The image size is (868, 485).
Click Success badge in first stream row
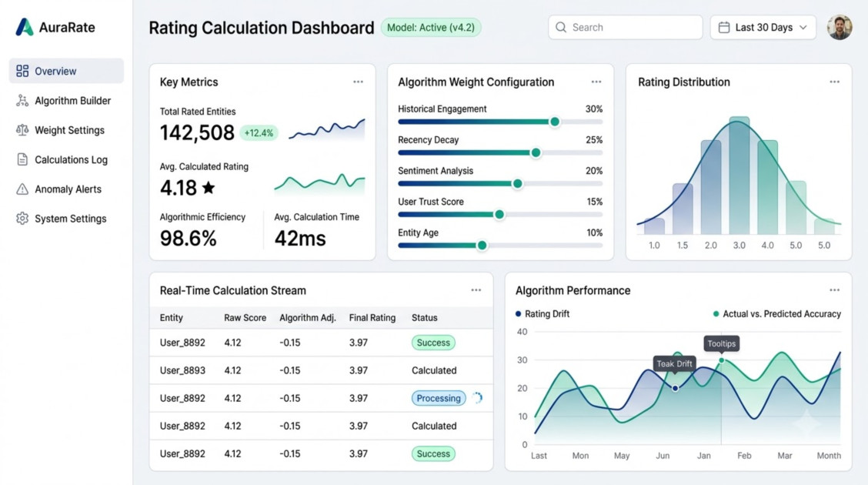pos(433,343)
